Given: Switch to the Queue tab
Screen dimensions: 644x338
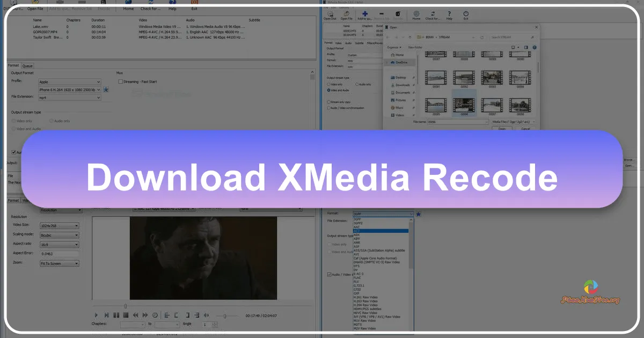Looking at the screenshot, I should [x=27, y=65].
